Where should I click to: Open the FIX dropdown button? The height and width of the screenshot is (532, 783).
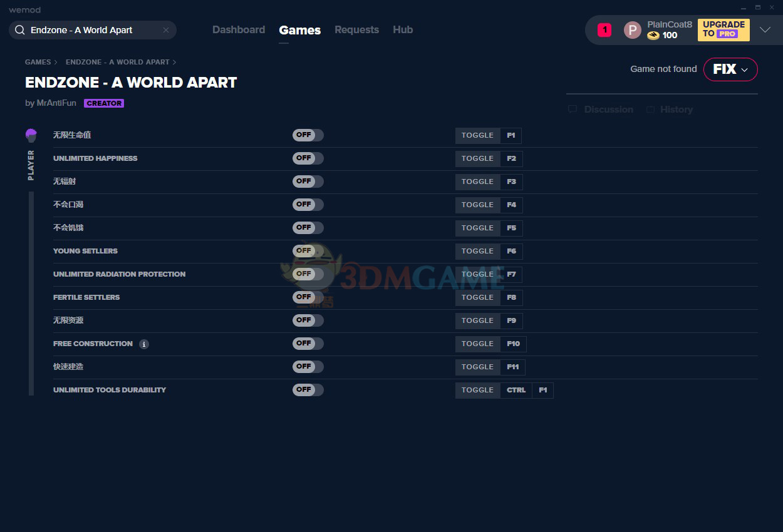[x=730, y=69]
